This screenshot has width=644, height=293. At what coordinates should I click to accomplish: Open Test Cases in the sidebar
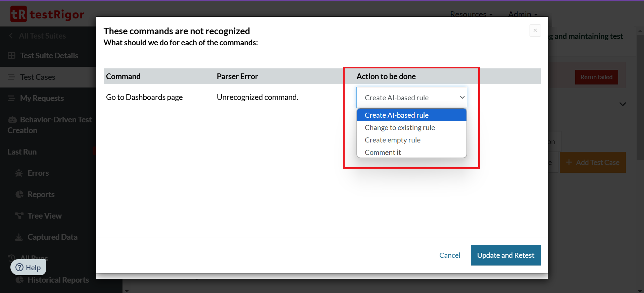(x=38, y=77)
